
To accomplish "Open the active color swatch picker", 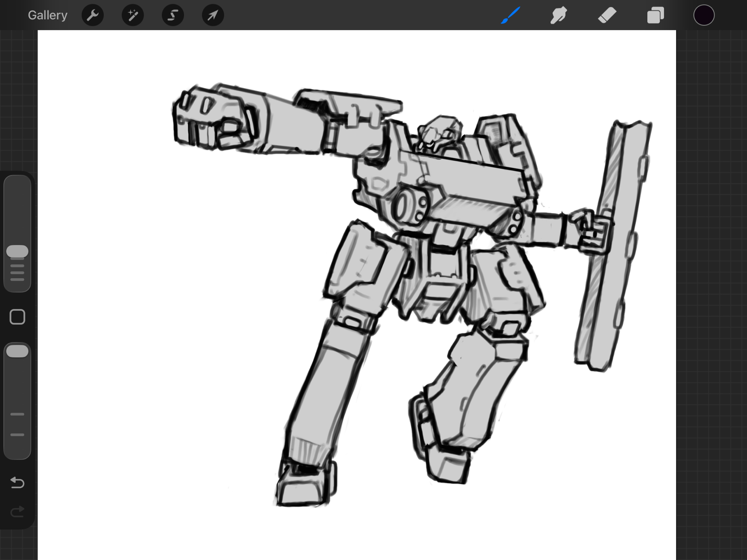I will [x=704, y=15].
